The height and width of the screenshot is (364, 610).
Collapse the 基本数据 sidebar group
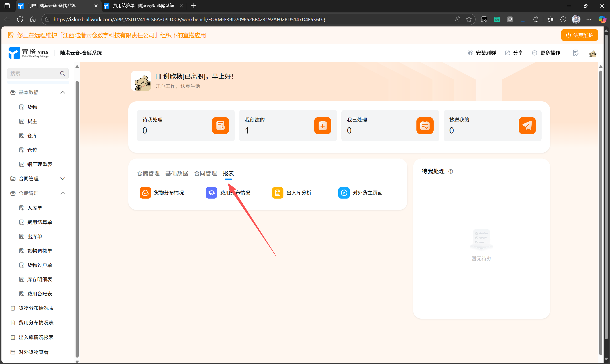[x=62, y=92]
